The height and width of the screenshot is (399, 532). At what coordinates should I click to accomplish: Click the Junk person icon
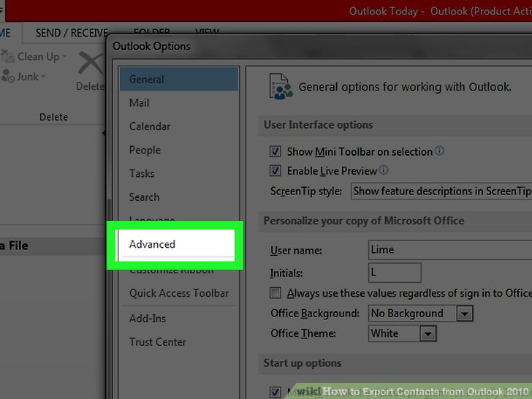pos(7,76)
